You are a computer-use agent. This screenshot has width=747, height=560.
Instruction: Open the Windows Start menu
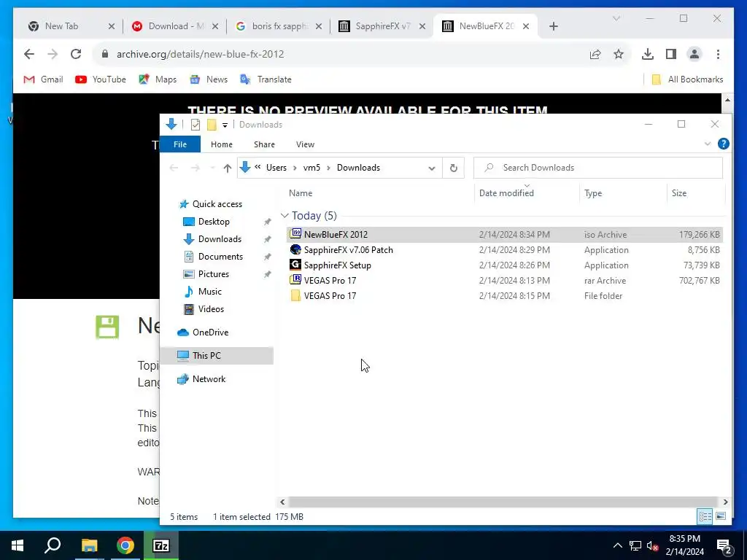(18, 545)
